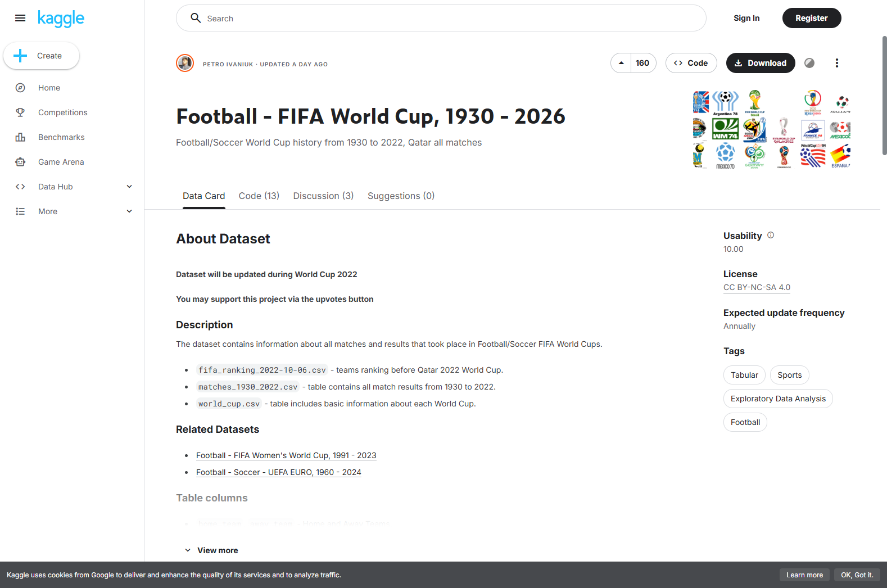This screenshot has width=887, height=588.
Task: Click the Competitions trophy icon
Action: (20, 112)
